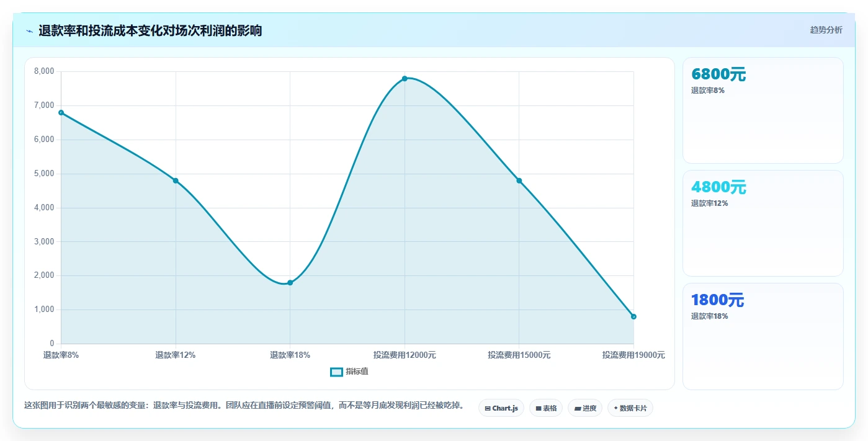The height and width of the screenshot is (441, 868).
Task: Click the x-axis label 退款率8%
Action: [x=61, y=355]
